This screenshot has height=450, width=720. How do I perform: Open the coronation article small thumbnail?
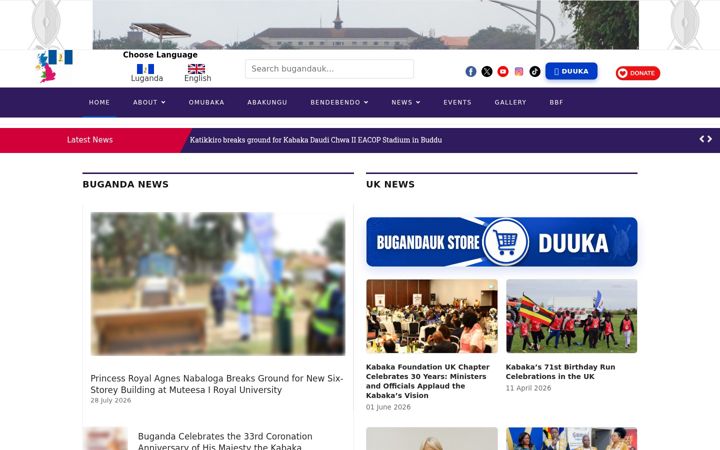106,439
